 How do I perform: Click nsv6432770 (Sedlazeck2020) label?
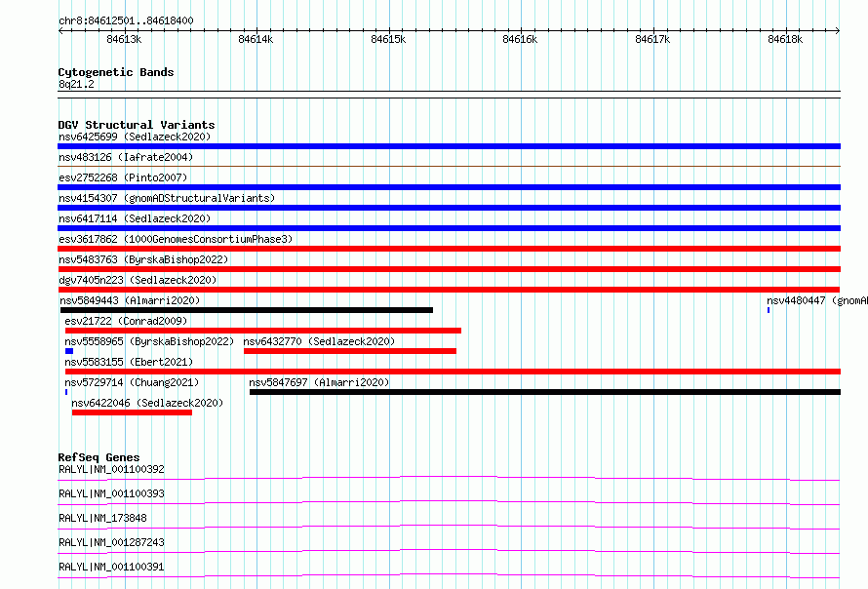(x=319, y=341)
